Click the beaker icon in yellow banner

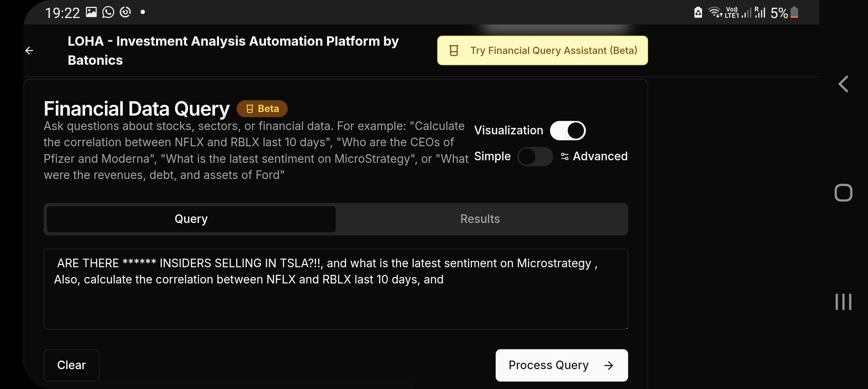(454, 50)
